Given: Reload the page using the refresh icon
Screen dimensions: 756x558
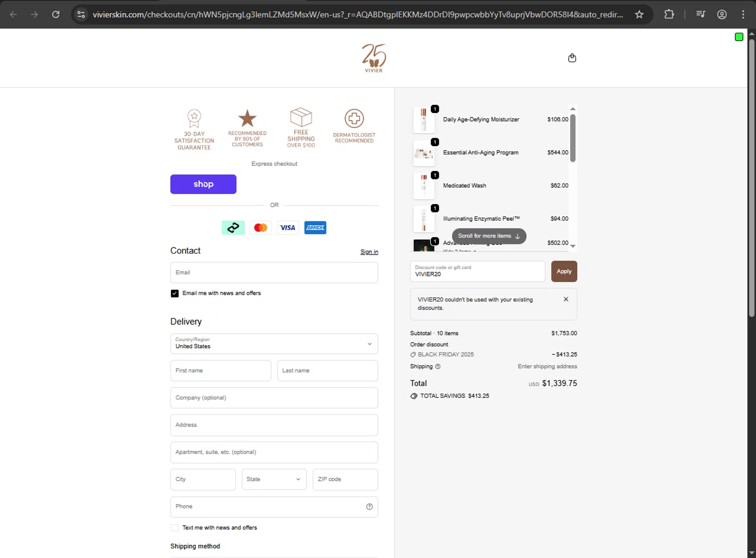Looking at the screenshot, I should 56,14.
